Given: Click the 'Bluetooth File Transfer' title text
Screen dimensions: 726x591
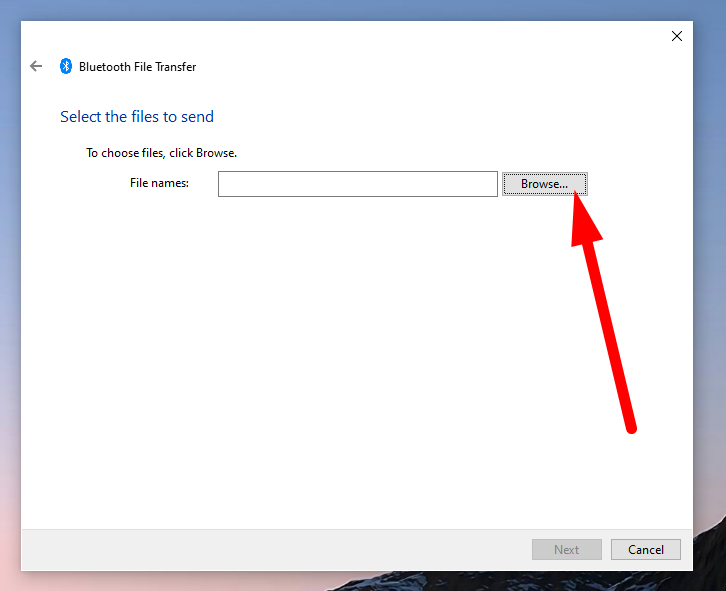Looking at the screenshot, I should (x=138, y=67).
